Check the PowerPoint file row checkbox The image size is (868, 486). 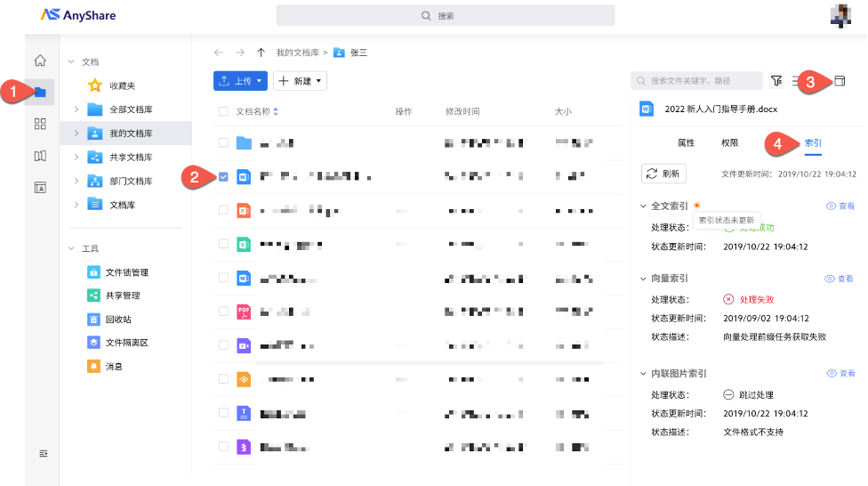click(x=223, y=210)
